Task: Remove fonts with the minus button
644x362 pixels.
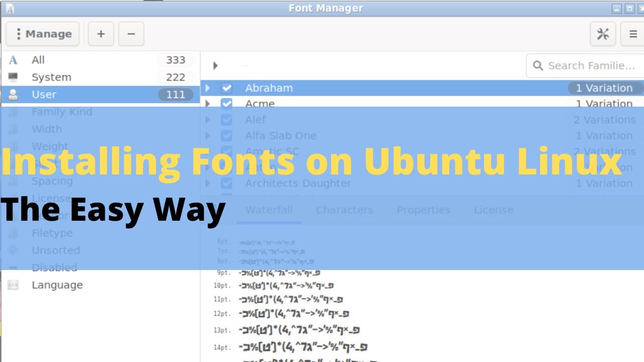Action: coord(131,34)
